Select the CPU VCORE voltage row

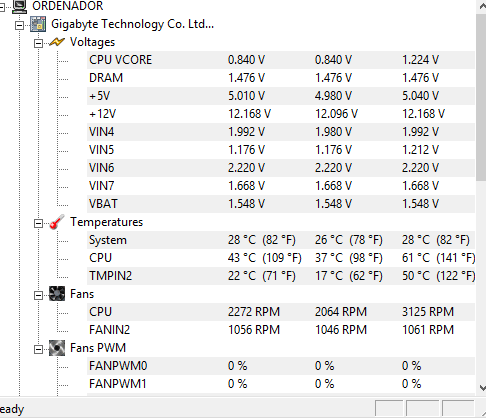tap(281, 60)
